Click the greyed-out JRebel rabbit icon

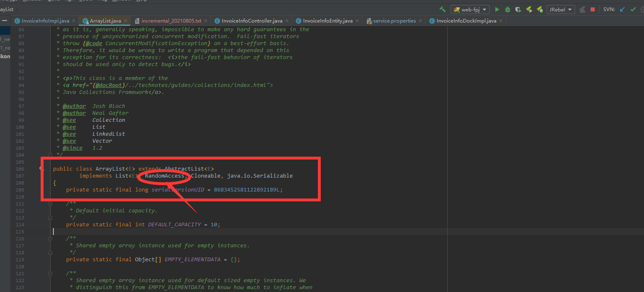pos(582,9)
